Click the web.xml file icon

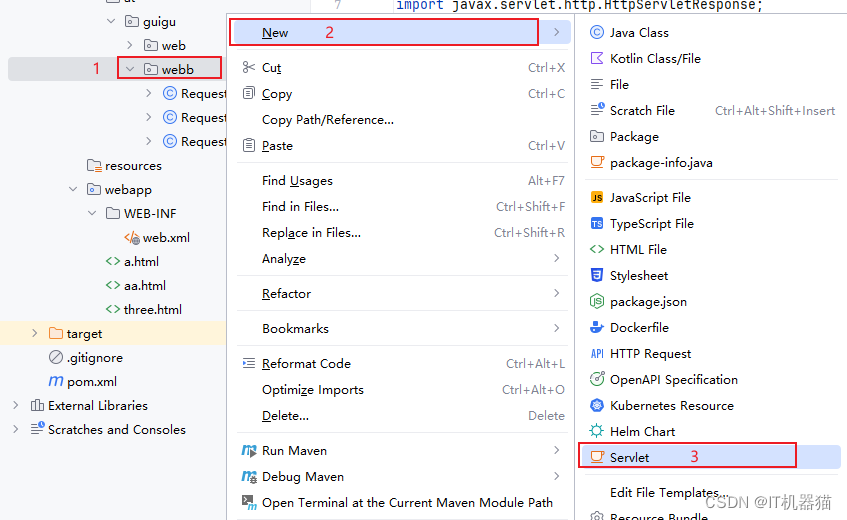point(132,238)
